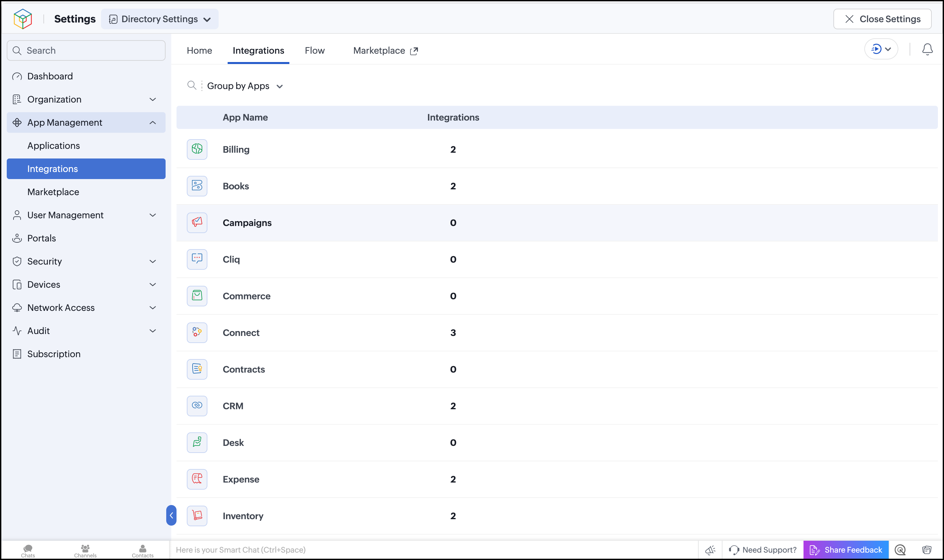Click the Connect app icon
The image size is (944, 560).
[197, 332]
